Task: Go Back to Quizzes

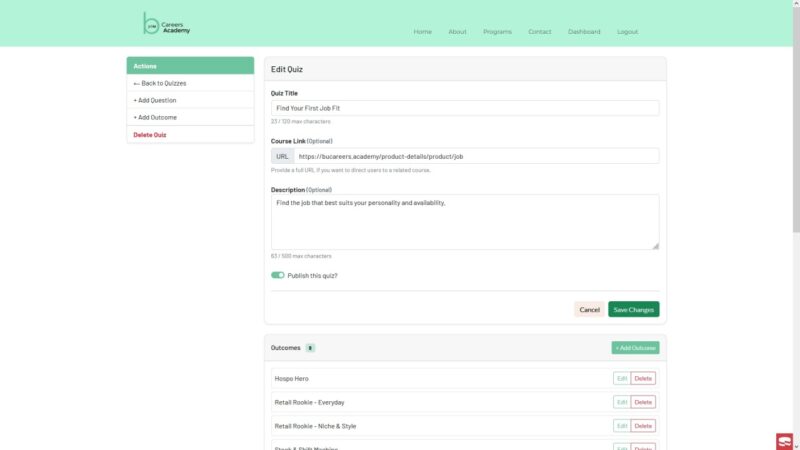Action: point(190,83)
